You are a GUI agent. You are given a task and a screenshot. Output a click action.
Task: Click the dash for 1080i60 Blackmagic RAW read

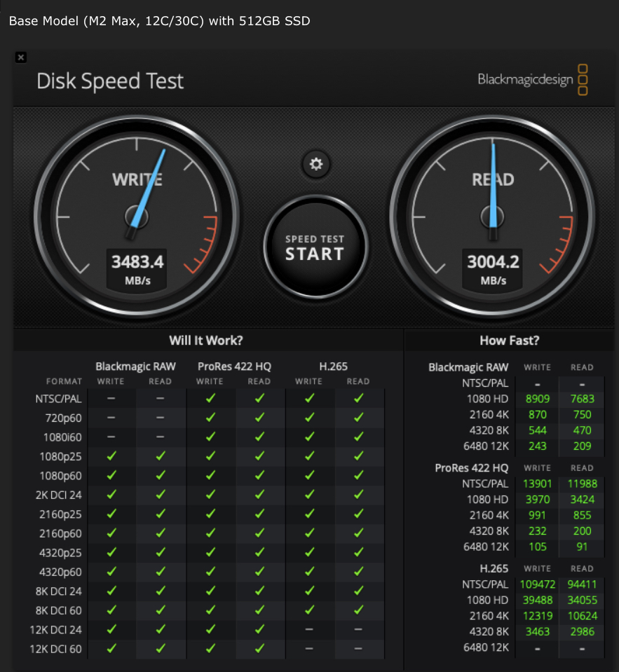pyautogui.click(x=160, y=437)
